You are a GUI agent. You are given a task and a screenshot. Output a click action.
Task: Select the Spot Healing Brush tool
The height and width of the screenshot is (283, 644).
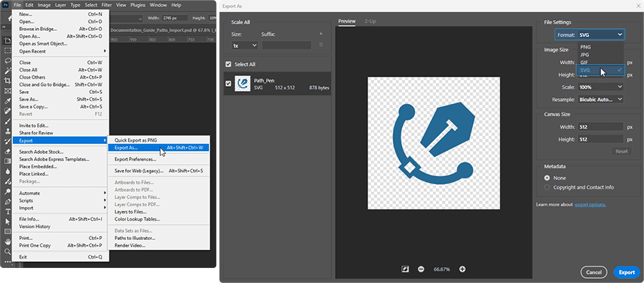[7, 111]
